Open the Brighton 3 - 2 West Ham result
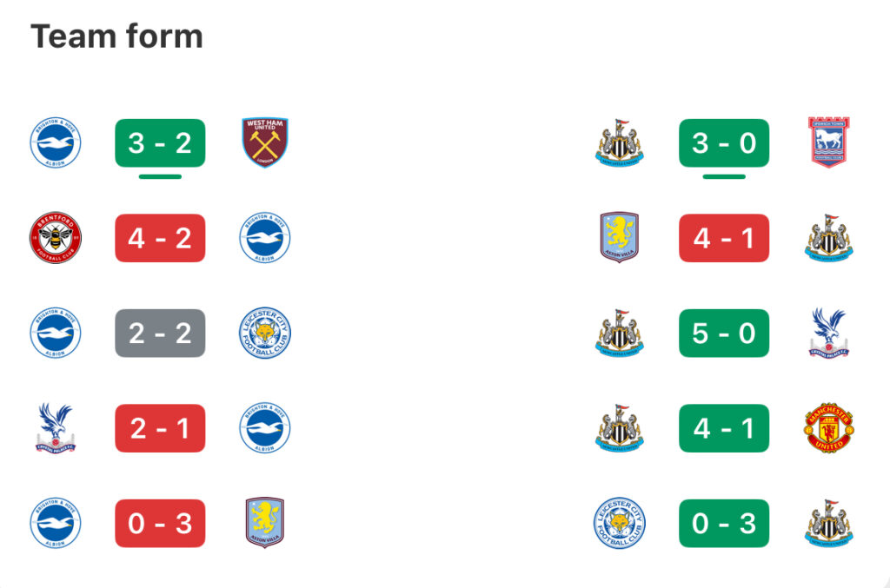The image size is (890, 588). tap(160, 143)
